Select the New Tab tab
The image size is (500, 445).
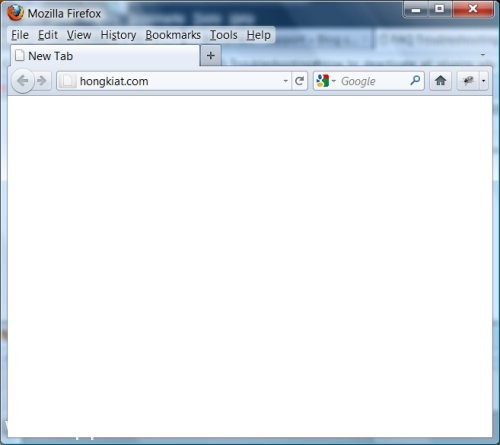(x=105, y=56)
